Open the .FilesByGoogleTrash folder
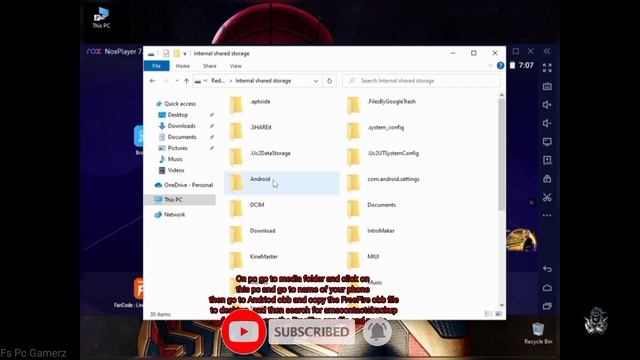Screen dimensions: 640x360 point(391,102)
